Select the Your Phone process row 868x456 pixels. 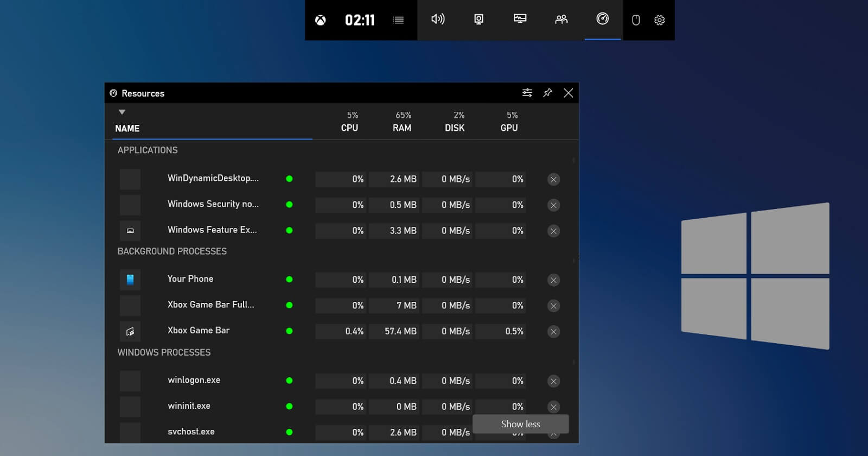190,279
